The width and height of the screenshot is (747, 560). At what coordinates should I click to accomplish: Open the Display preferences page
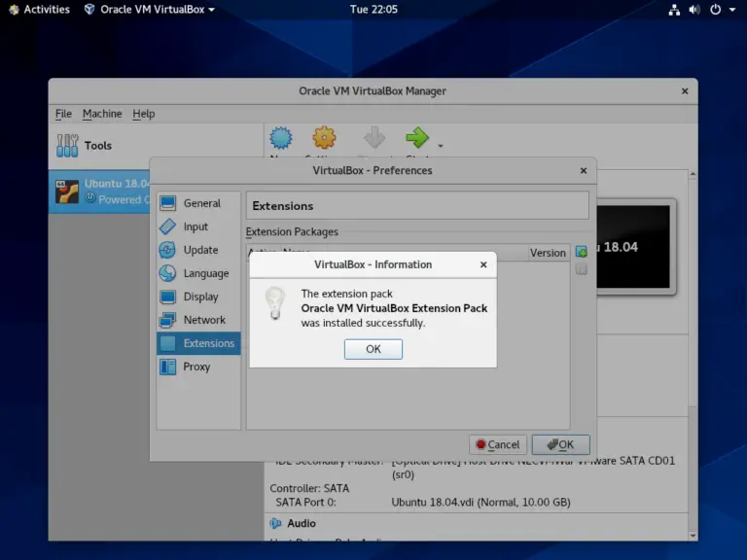[x=198, y=297]
